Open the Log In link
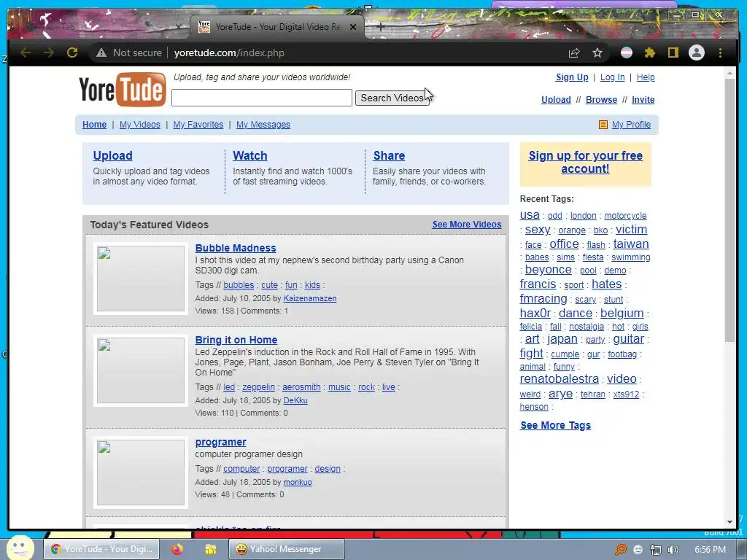The height and width of the screenshot is (560, 747). click(x=612, y=77)
